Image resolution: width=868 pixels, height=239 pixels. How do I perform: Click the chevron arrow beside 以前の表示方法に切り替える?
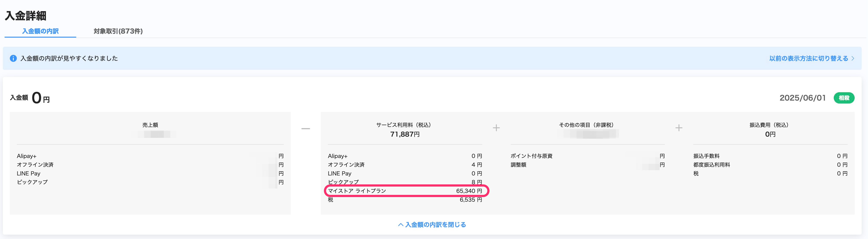pyautogui.click(x=853, y=58)
